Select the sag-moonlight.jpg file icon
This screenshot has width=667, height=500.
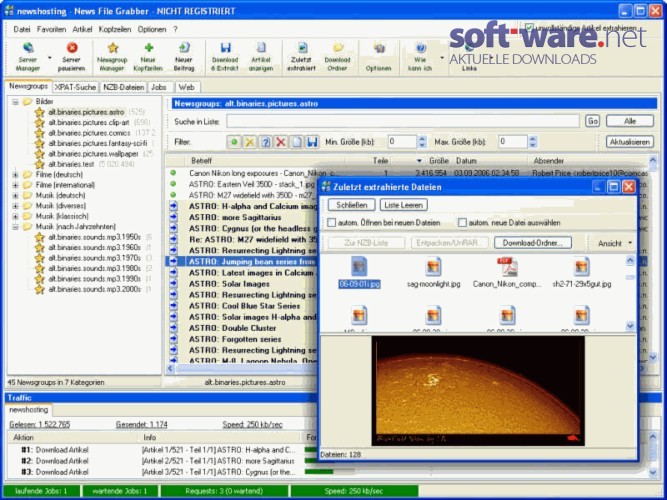433,267
